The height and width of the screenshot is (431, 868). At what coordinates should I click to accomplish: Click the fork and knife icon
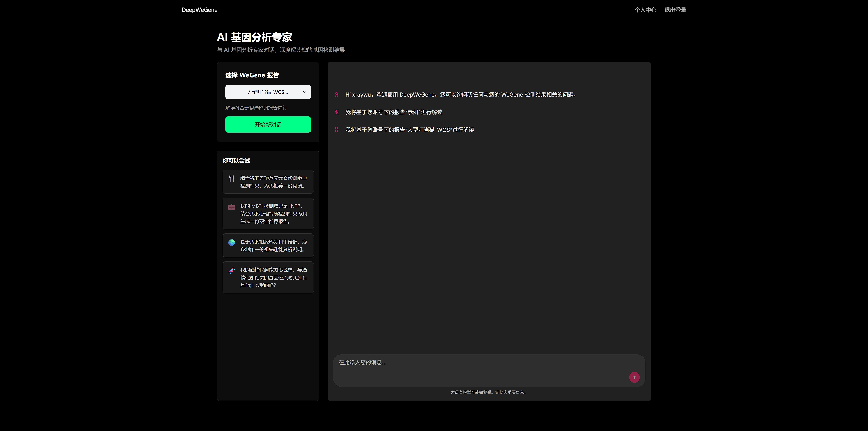point(231,179)
